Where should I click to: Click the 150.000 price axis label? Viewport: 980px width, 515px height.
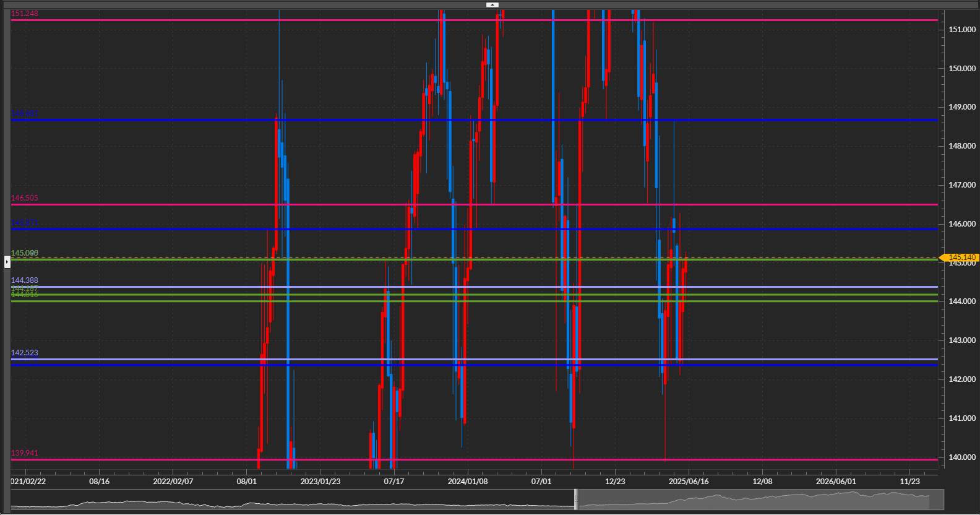point(962,69)
